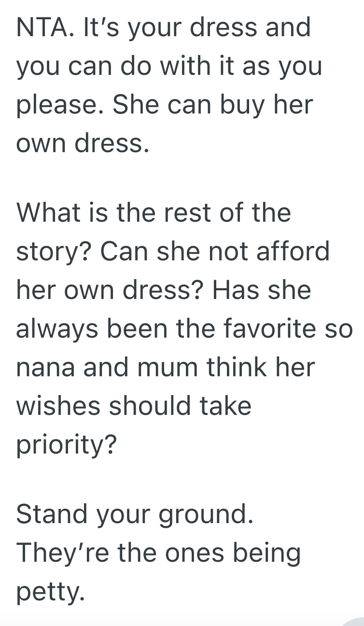Click the line "wishes should take"
This screenshot has width=364, height=626.
[x=134, y=406]
